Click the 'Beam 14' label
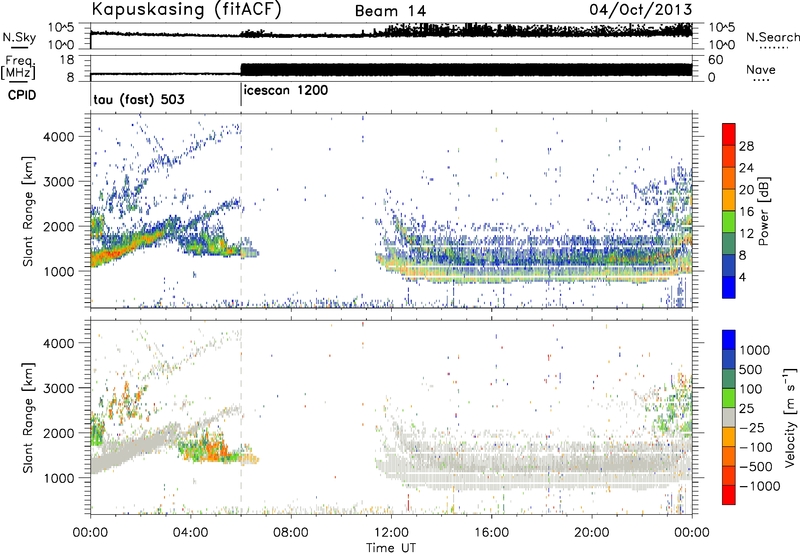800x554 pixels. (x=390, y=11)
